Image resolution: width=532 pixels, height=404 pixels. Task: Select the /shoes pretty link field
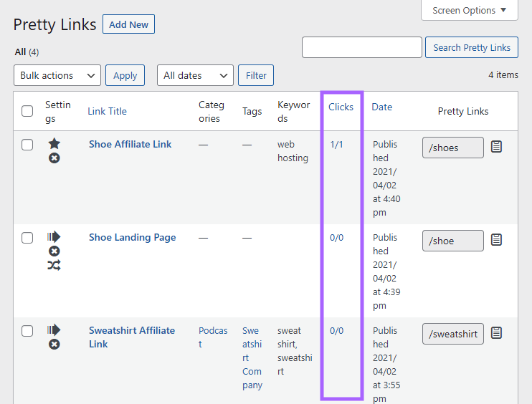(453, 148)
